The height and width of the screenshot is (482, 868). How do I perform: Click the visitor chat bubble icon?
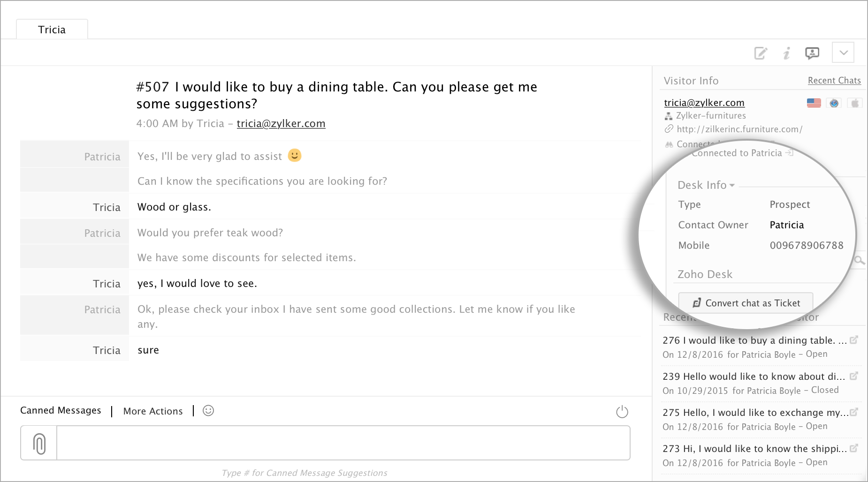(812, 53)
